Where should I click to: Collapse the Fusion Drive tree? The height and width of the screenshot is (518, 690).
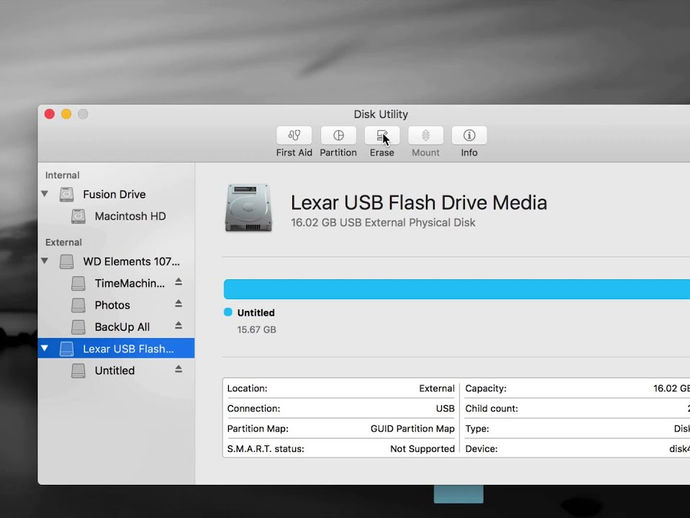click(x=44, y=194)
